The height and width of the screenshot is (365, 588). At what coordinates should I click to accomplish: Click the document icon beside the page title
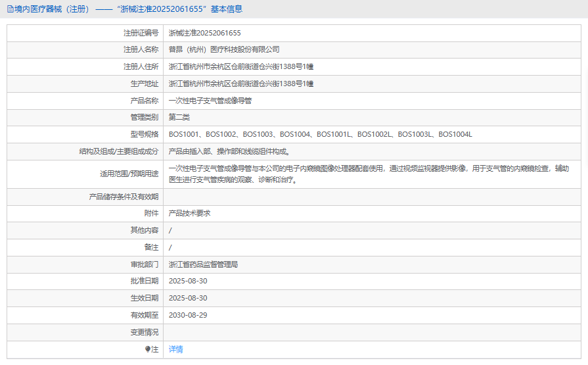tap(10, 9)
